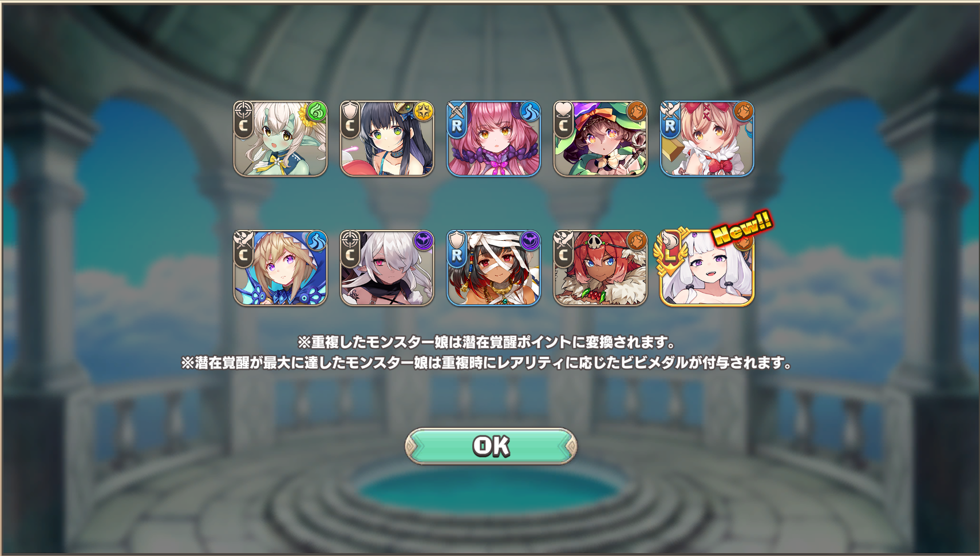Click the orange earth icon on the witch card
This screenshot has height=556, width=980.
point(636,111)
